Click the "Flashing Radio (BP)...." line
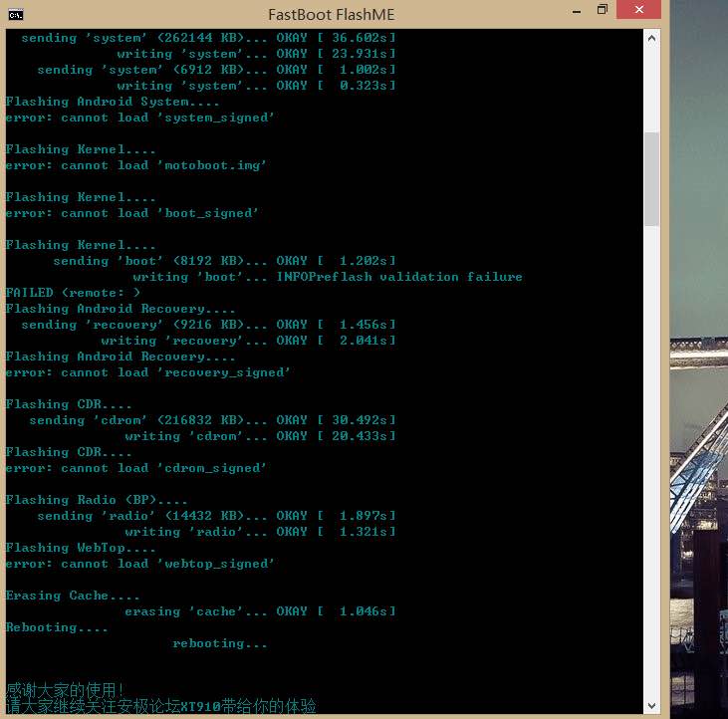This screenshot has height=719, width=728. point(97,500)
